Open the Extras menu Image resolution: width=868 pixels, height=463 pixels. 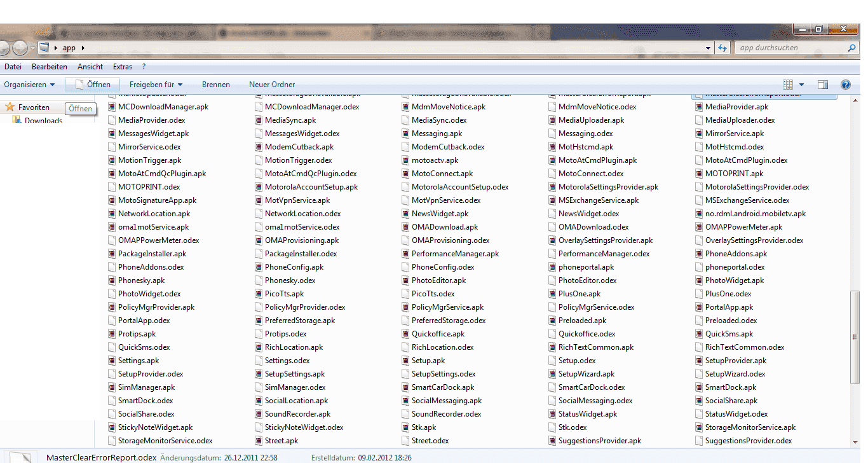click(123, 67)
